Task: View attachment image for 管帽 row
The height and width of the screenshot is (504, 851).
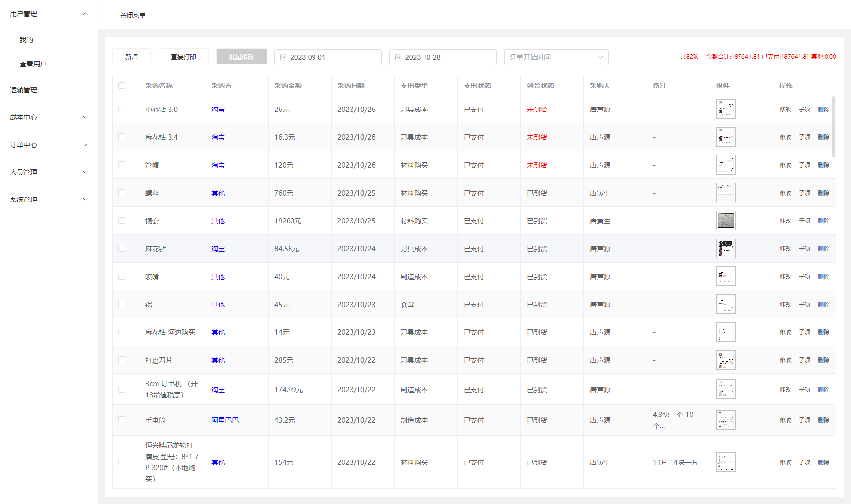Action: 725,165
